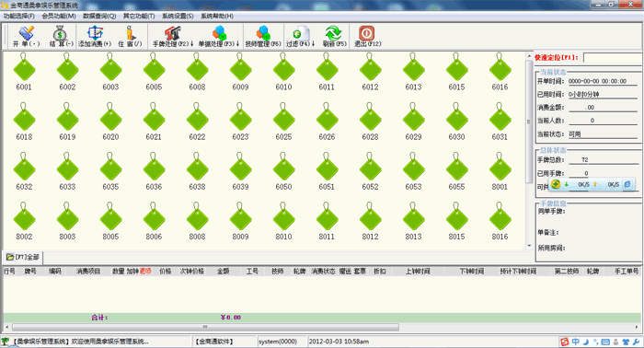644x348 pixels.
Task: Click the horizontal scrollbar under the table
Action: coord(205,327)
